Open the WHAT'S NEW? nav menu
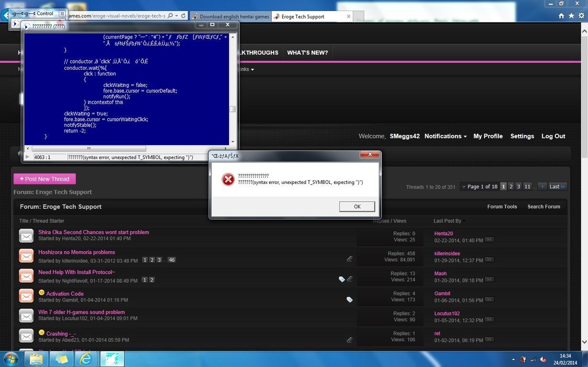 [x=307, y=53]
